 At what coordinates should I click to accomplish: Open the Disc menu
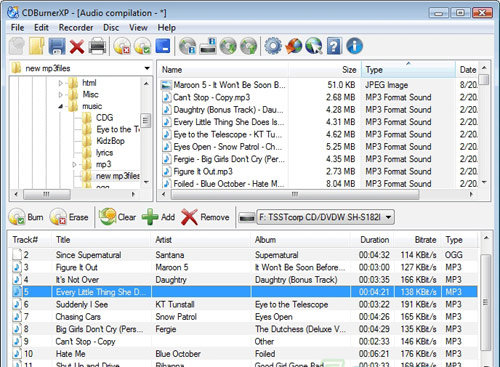pos(111,27)
